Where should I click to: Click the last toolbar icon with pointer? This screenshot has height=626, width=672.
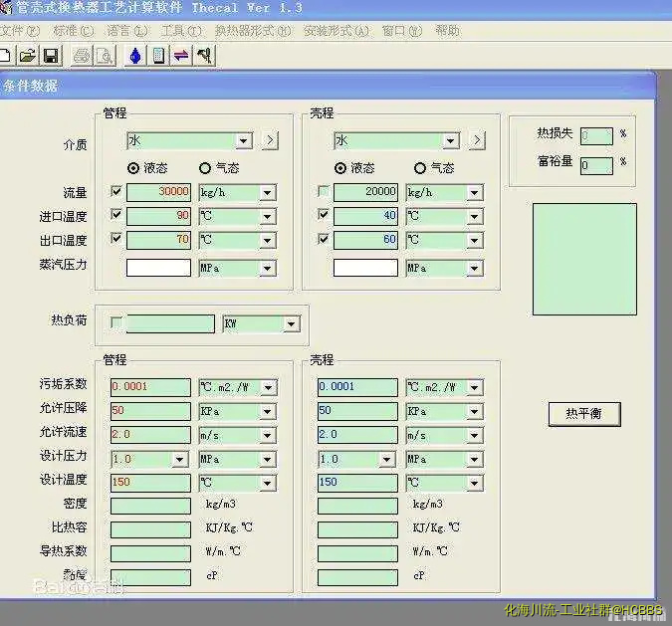[204, 56]
